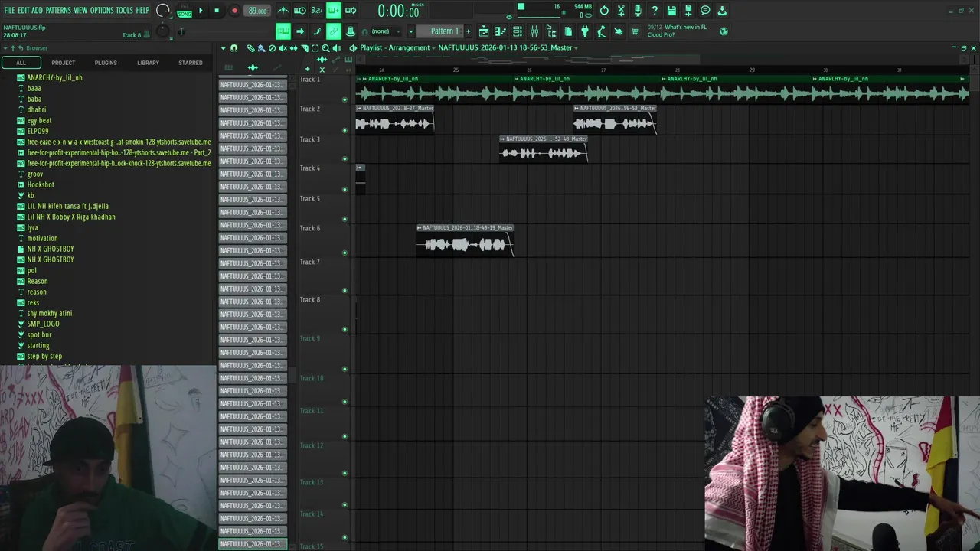This screenshot has width=980, height=551.
Task: Open the plug-shaped plugin database icon
Action: 585,31
